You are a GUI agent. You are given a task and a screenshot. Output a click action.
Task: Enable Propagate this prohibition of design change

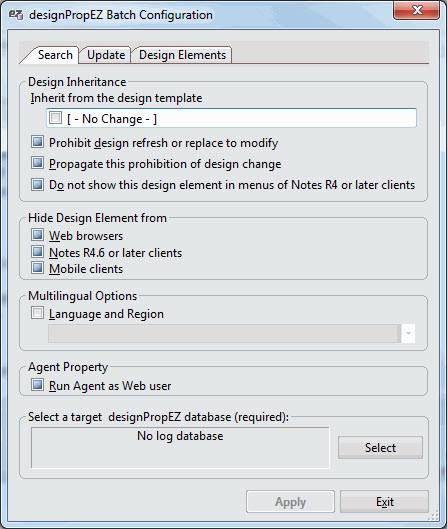pyautogui.click(x=37, y=163)
